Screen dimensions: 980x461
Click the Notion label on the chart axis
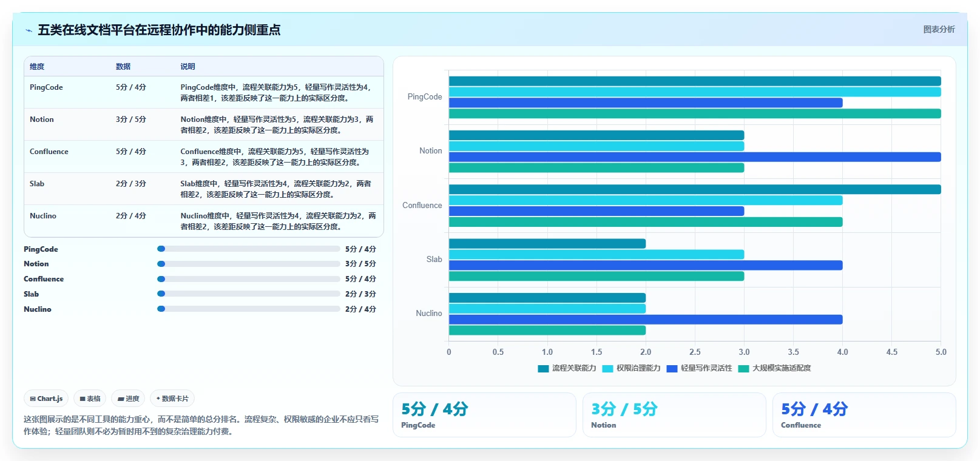tap(431, 151)
